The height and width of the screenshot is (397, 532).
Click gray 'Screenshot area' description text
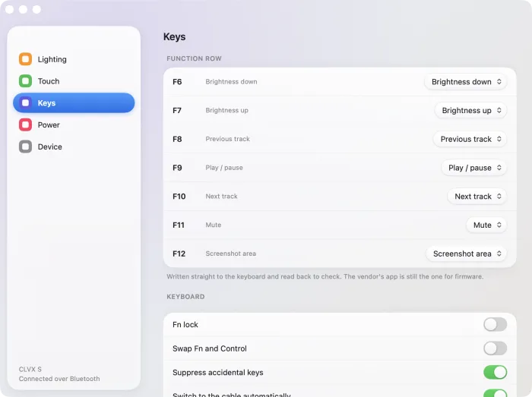coord(231,254)
